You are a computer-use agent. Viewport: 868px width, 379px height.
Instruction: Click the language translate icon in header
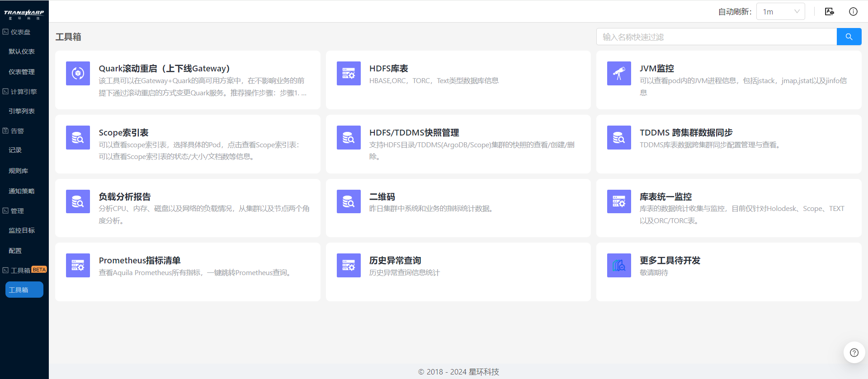click(x=829, y=12)
